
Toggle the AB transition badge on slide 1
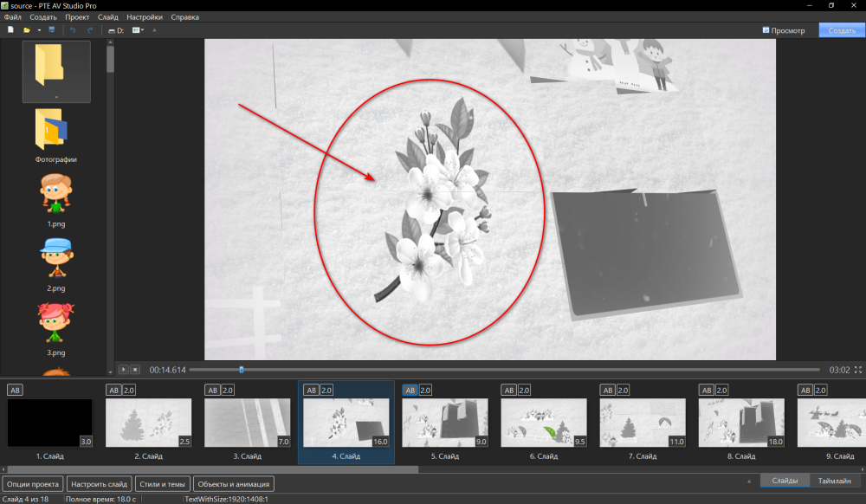pyautogui.click(x=15, y=391)
